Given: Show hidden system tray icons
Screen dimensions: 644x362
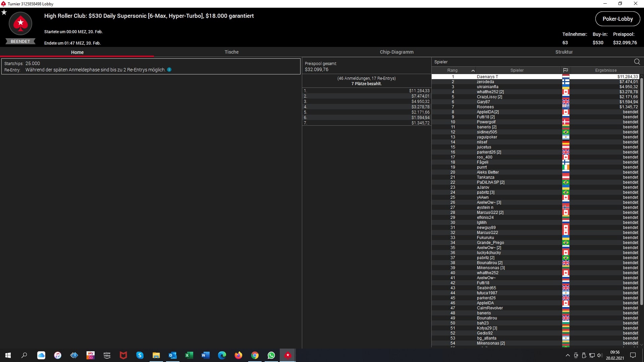Looking at the screenshot, I should click(x=568, y=355).
